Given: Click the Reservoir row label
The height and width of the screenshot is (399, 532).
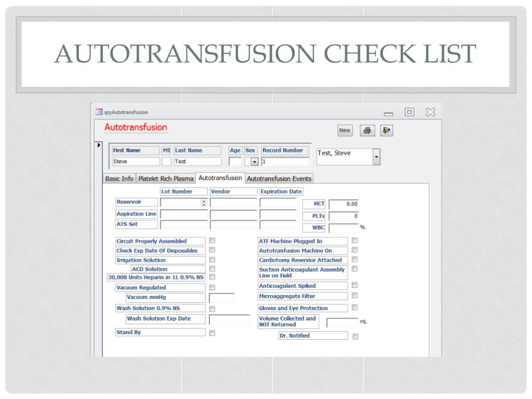Looking at the screenshot, I should click(x=137, y=202).
